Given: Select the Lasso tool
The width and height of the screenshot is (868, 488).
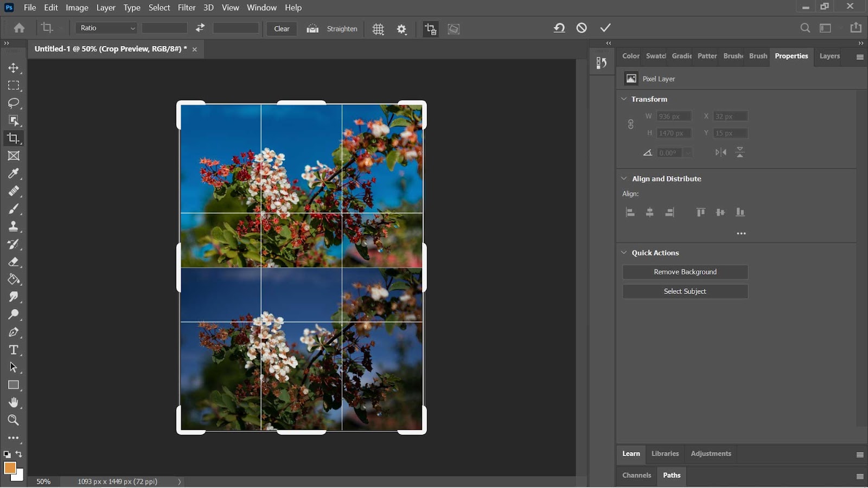Looking at the screenshot, I should (14, 103).
